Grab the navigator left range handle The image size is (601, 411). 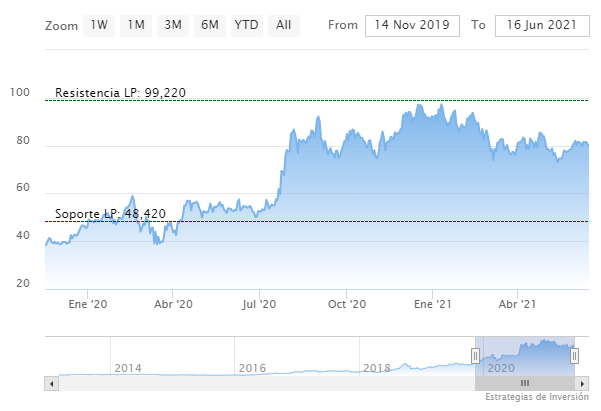point(476,355)
